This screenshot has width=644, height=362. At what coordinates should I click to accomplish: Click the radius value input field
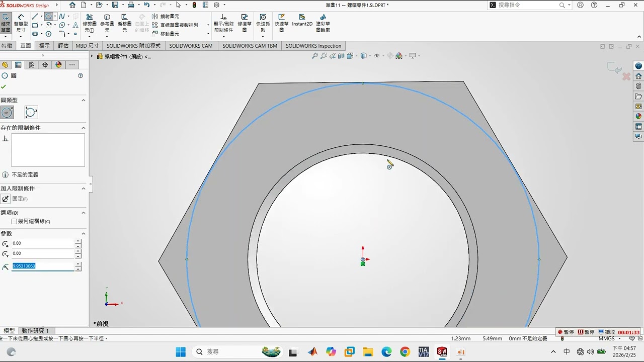click(x=43, y=266)
